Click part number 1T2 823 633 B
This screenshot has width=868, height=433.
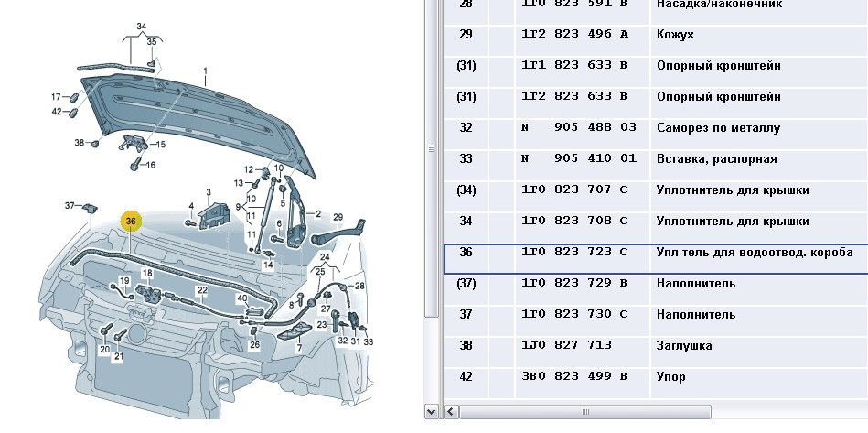(x=573, y=96)
